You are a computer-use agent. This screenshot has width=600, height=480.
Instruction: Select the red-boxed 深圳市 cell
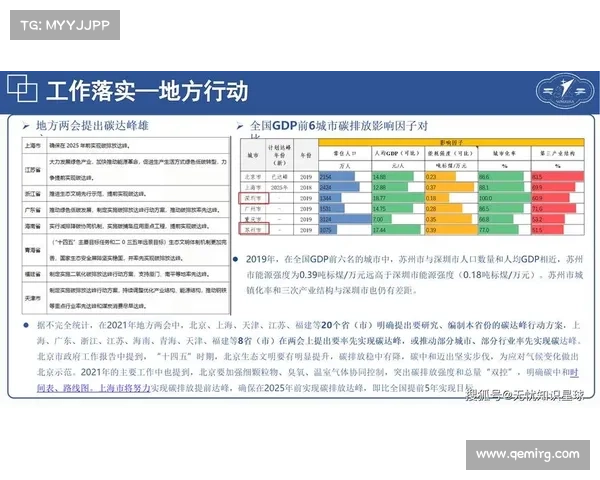click(x=254, y=198)
